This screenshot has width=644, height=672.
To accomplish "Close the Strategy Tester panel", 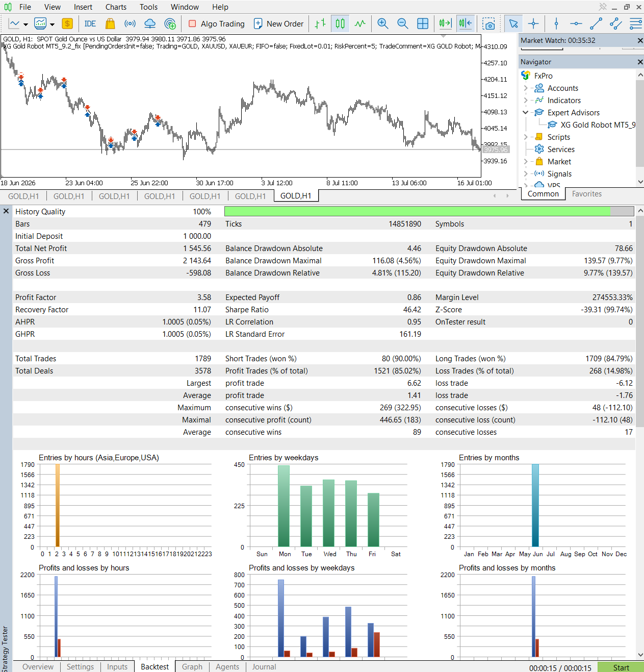I will pos(6,211).
